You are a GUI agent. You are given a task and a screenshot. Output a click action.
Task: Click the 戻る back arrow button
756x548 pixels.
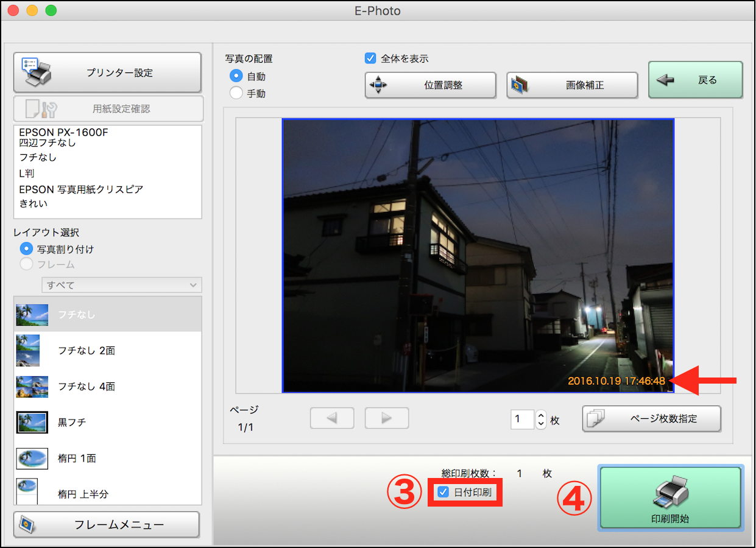[695, 80]
